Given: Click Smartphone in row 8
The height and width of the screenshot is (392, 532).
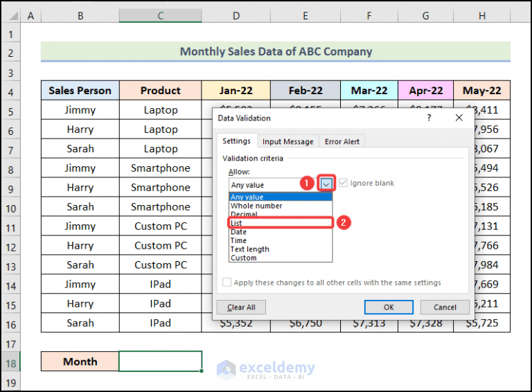Looking at the screenshot, I should (x=161, y=168).
